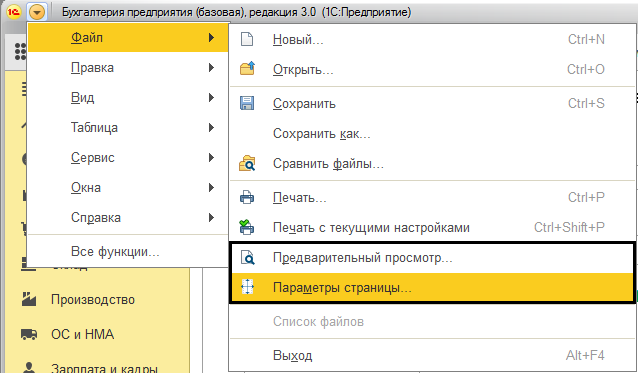Open the Окна menu item
The image size is (638, 373).
coord(127,188)
